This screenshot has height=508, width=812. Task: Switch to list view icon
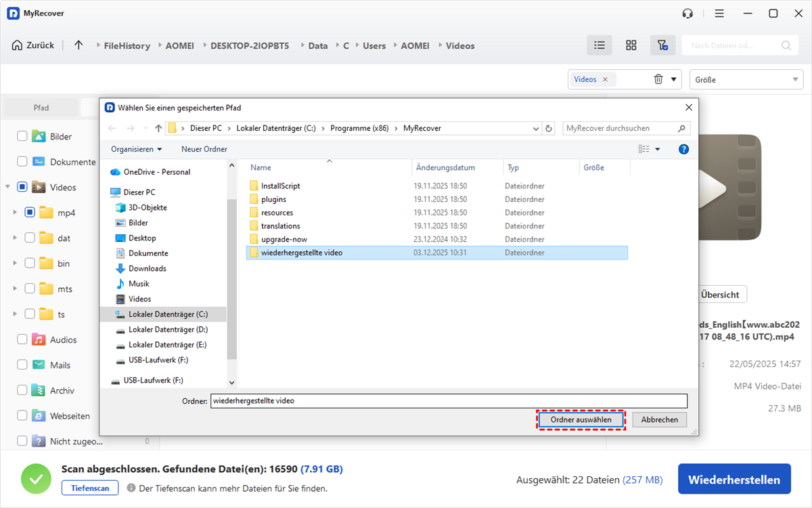[x=599, y=45]
